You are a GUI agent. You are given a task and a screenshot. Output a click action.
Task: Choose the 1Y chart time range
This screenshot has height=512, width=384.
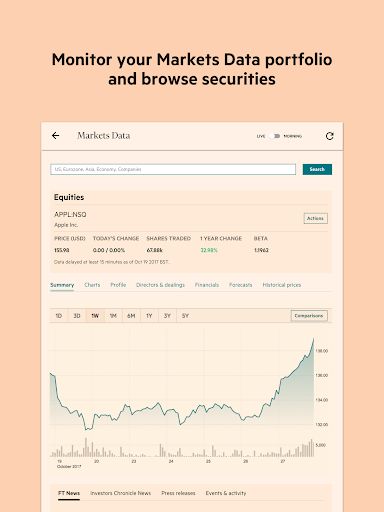[149, 316]
